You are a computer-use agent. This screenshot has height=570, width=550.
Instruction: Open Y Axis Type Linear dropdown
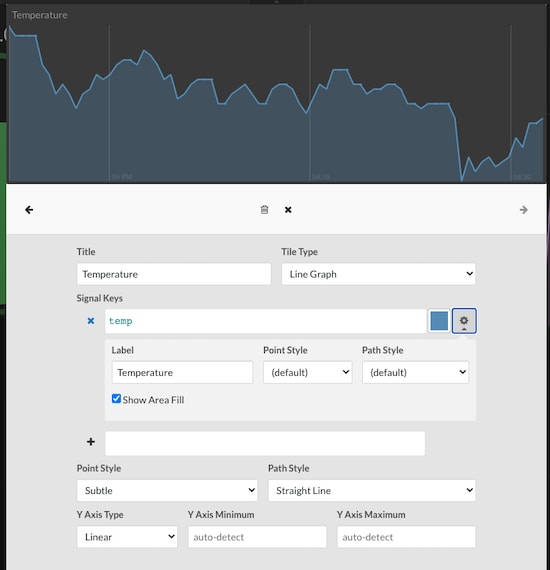point(127,537)
